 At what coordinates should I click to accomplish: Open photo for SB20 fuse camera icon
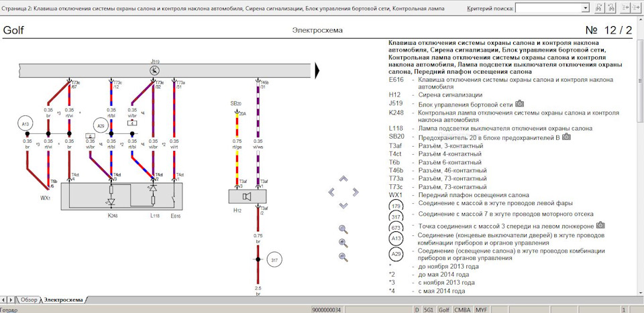pyautogui.click(x=566, y=137)
